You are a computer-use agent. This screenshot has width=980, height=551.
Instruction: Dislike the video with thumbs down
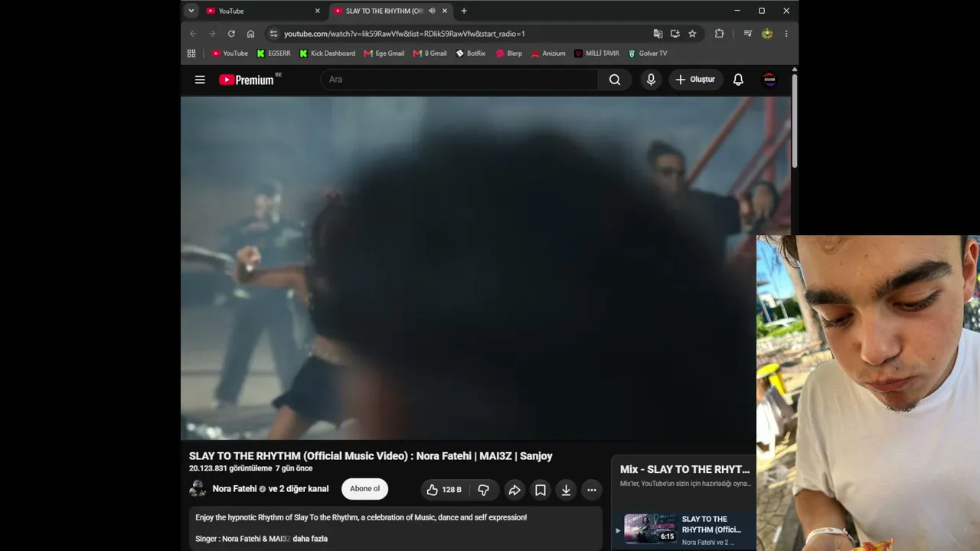(484, 490)
